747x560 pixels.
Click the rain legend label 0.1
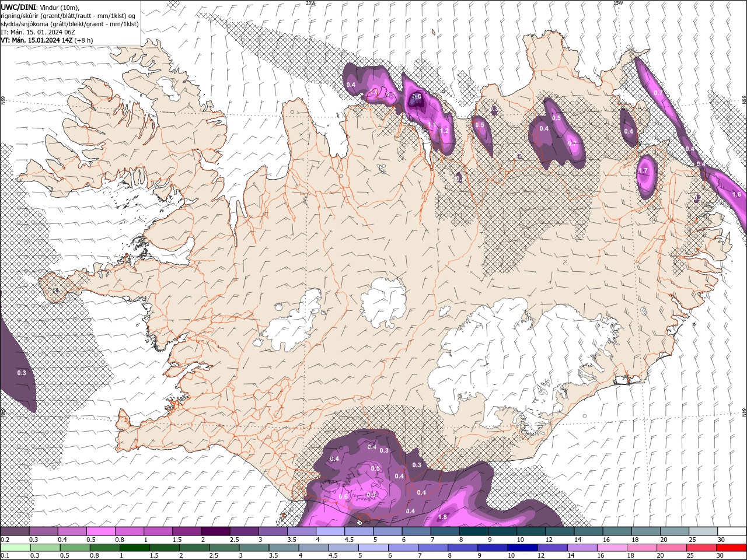coord(5,556)
